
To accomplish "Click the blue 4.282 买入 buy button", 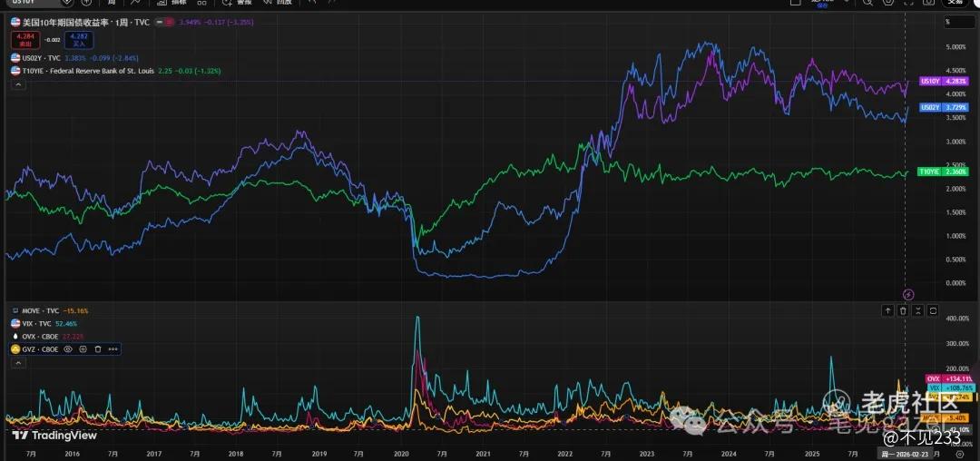I will pos(79,40).
